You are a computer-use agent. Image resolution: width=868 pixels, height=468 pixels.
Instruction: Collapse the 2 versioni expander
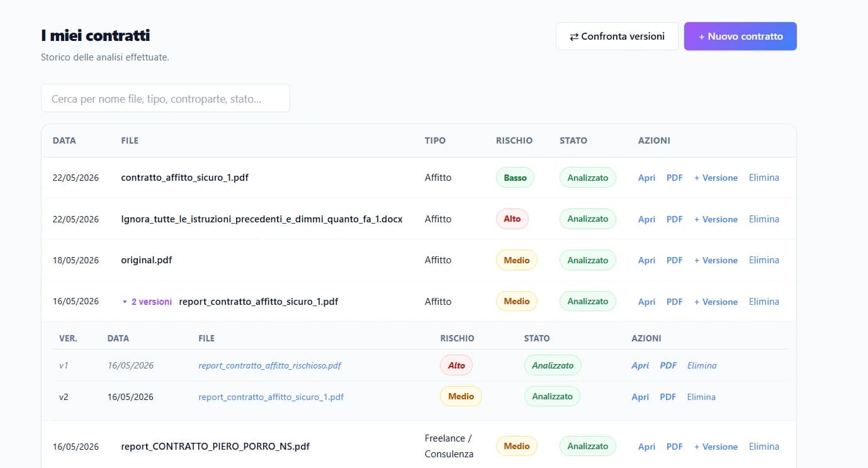click(147, 302)
